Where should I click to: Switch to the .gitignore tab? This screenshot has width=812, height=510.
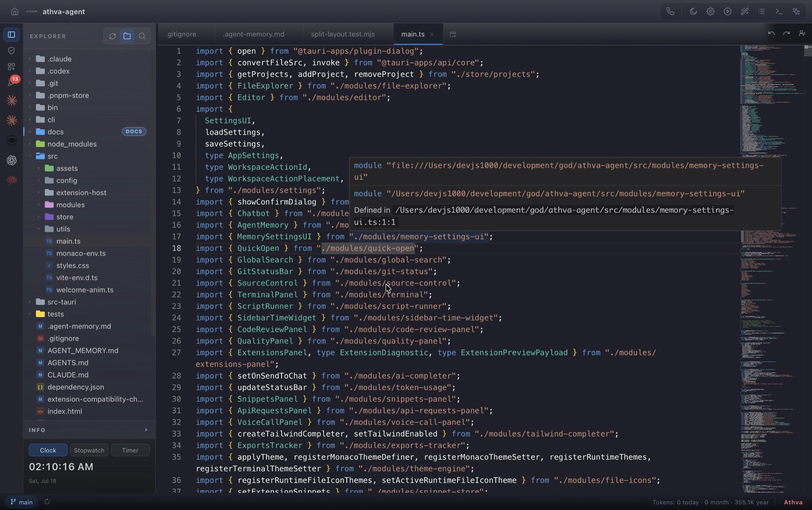point(180,34)
